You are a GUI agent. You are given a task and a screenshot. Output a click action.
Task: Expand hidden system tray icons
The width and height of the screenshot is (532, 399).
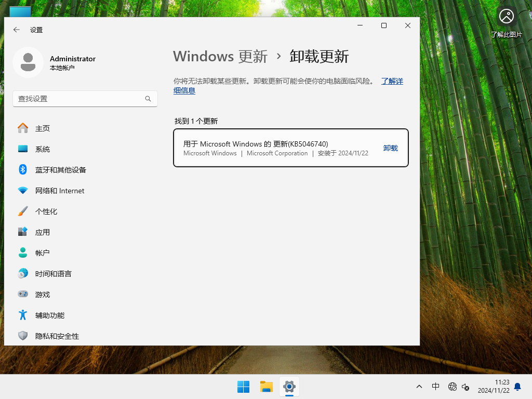(x=419, y=387)
